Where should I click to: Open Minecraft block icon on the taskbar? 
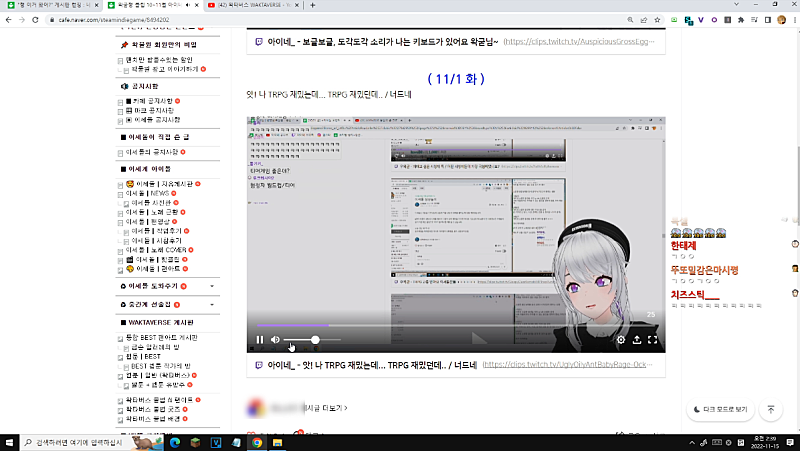(x=195, y=442)
